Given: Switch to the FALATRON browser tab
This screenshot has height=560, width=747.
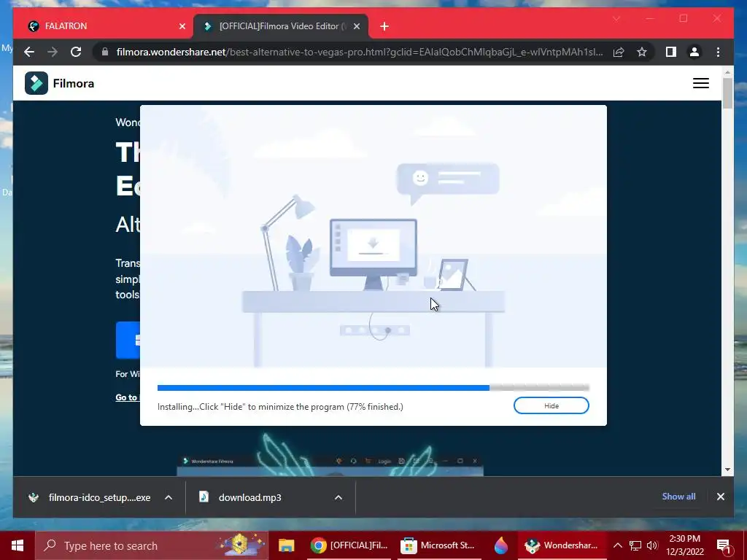Looking at the screenshot, I should tap(102, 26).
